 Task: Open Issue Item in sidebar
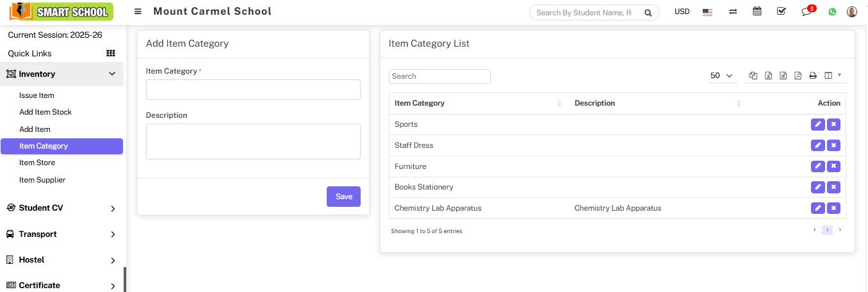(37, 95)
